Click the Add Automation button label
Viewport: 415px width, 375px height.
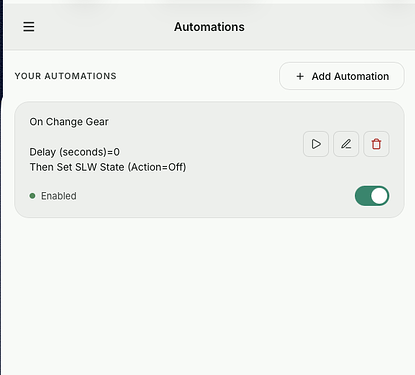tap(350, 76)
